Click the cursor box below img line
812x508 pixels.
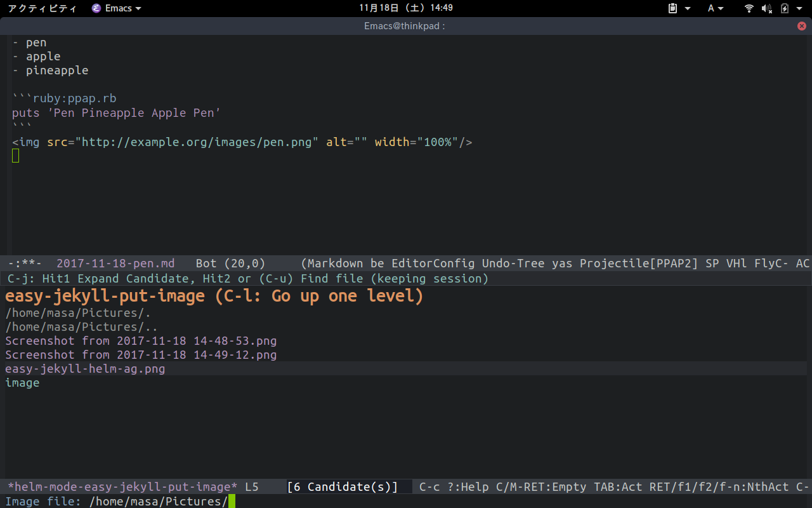(x=16, y=156)
